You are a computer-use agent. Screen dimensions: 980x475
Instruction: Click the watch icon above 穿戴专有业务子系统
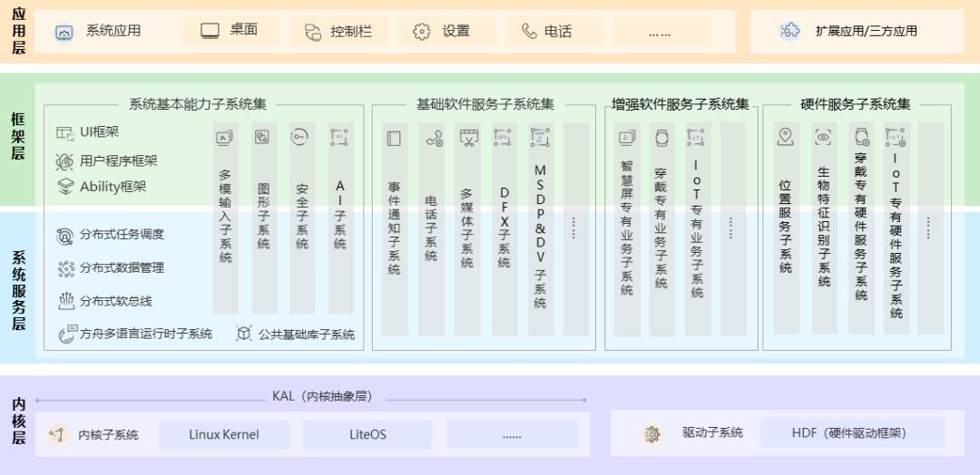click(x=661, y=138)
